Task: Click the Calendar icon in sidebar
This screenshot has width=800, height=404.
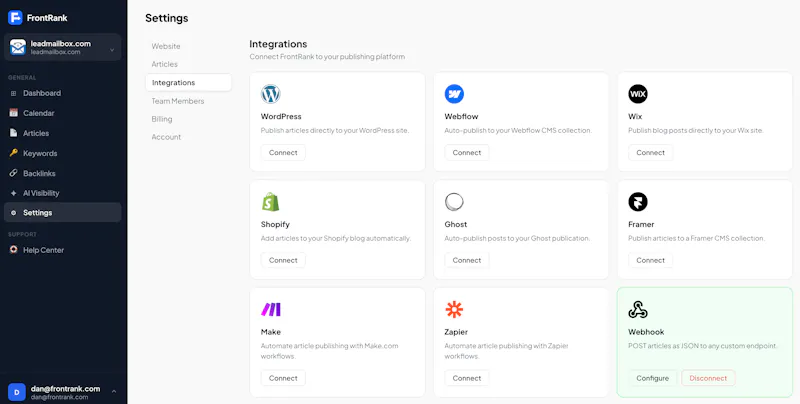Action: click(13, 113)
